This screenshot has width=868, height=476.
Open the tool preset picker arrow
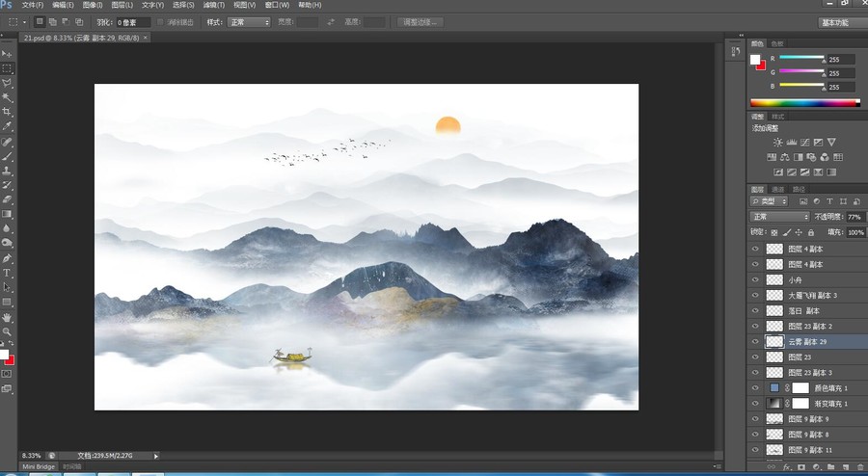24,22
